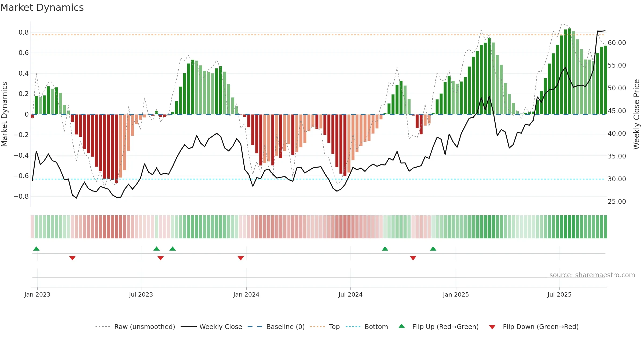This screenshot has width=644, height=362.
Task: Select the Flip Down marker after Jan 2023
Action: coord(72,258)
